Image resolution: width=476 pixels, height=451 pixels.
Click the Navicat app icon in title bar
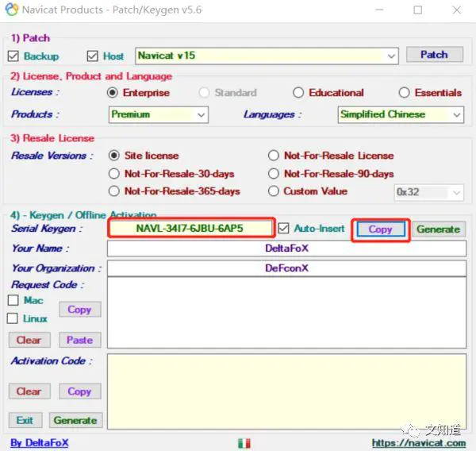click(12, 10)
